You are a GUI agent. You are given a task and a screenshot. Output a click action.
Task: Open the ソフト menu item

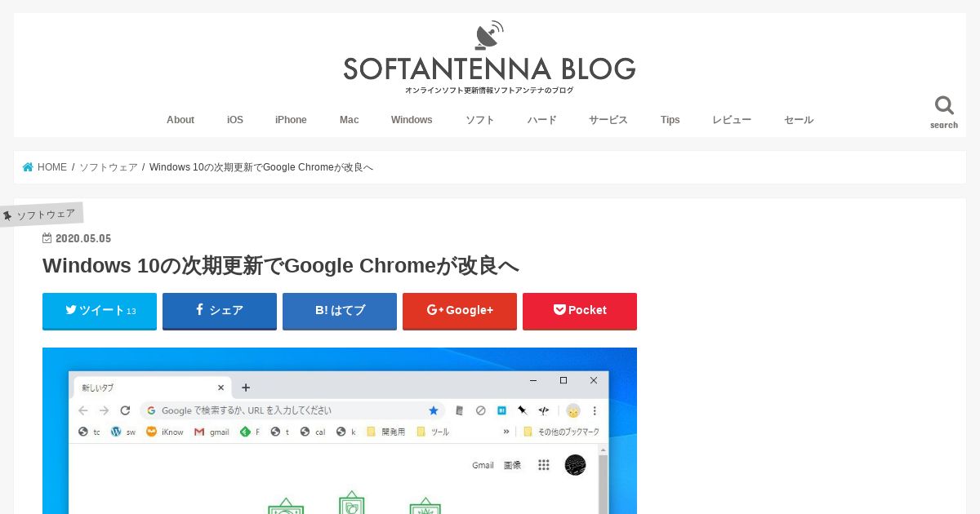[480, 120]
